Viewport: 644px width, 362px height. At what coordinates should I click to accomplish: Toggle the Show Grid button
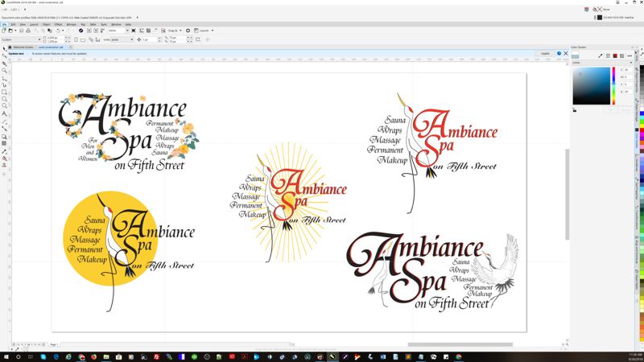pyautogui.click(x=149, y=31)
